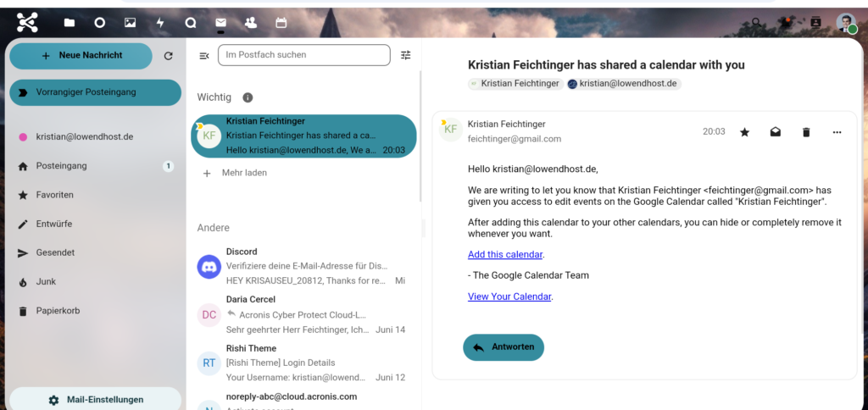
Task: Open the Activity lightning icon
Action: tap(160, 23)
